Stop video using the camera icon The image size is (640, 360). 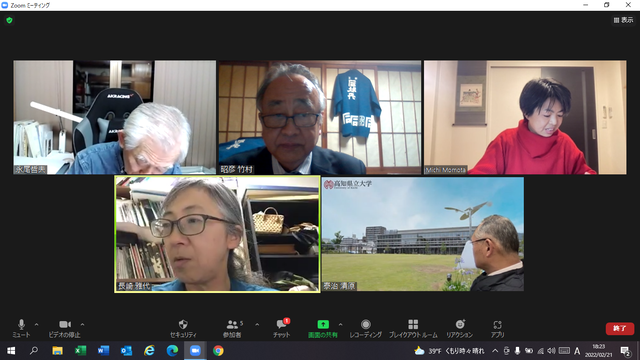64,329
